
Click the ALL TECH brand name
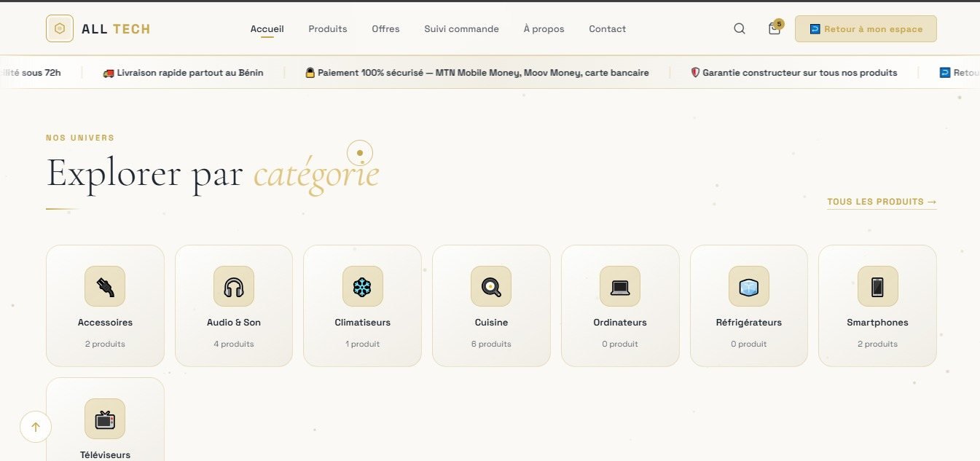click(116, 29)
